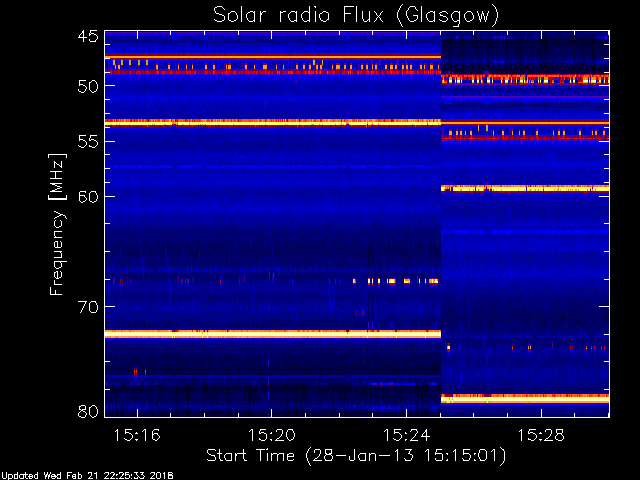Click the 70 frequency tick label
The width and height of the screenshot is (640, 480).
click(88, 307)
